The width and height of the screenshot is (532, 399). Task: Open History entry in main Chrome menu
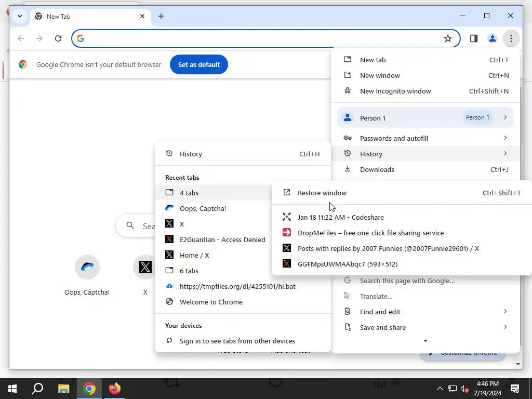(425, 154)
